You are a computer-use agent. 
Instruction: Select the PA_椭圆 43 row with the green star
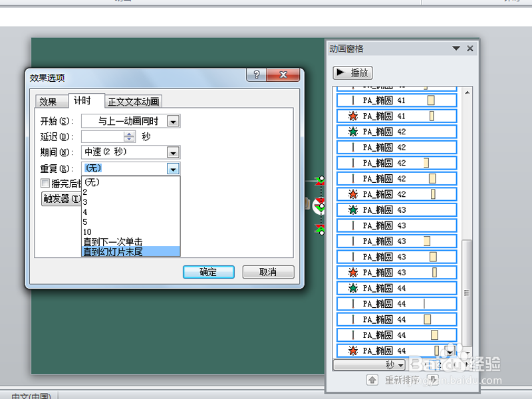click(x=396, y=209)
